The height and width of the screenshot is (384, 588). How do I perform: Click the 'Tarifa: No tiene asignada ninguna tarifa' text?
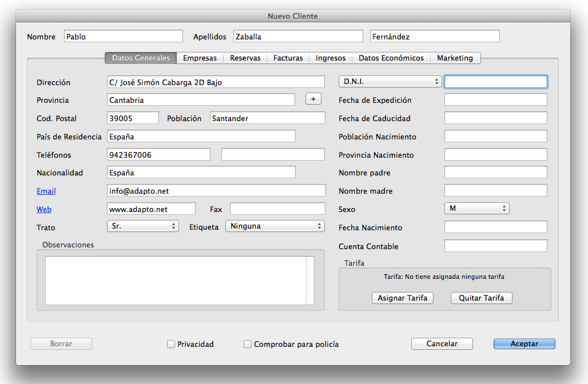point(444,277)
